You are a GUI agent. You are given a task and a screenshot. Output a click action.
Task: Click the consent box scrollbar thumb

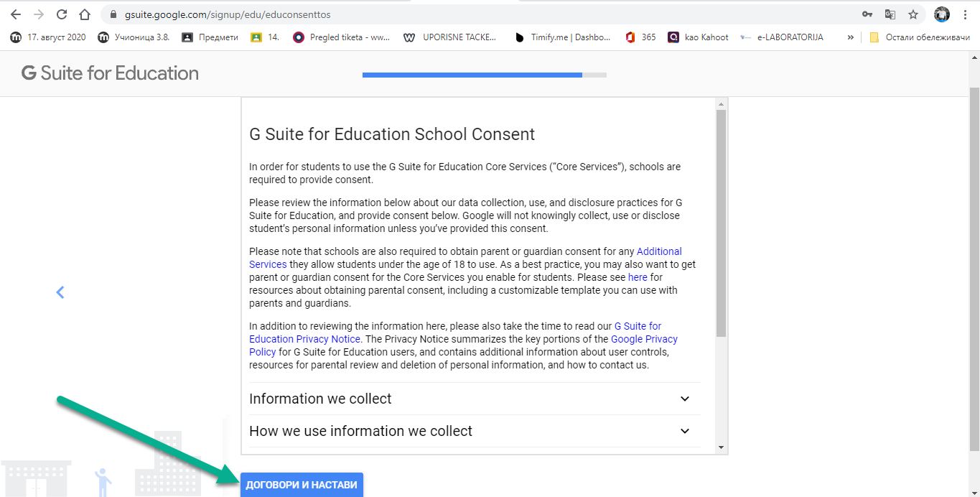(x=721, y=223)
